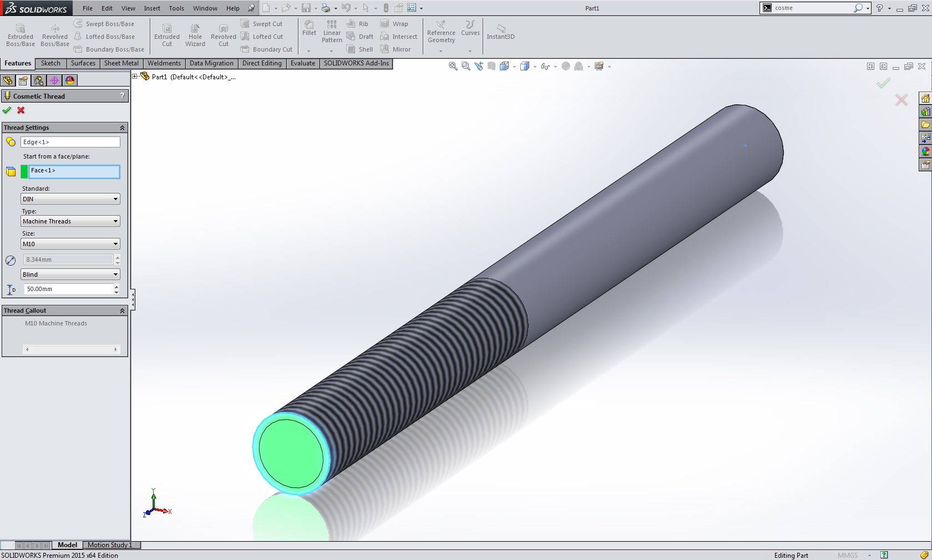Image resolution: width=932 pixels, height=560 pixels.
Task: Confirm the Cosmetic Thread with green checkmark
Action: [7, 110]
